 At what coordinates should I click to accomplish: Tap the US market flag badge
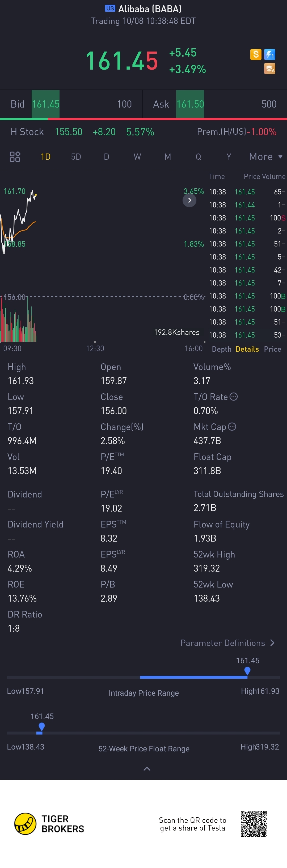(110, 8)
